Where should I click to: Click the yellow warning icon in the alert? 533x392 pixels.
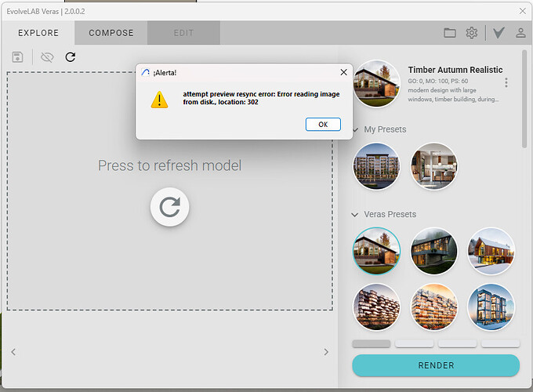pyautogui.click(x=159, y=100)
